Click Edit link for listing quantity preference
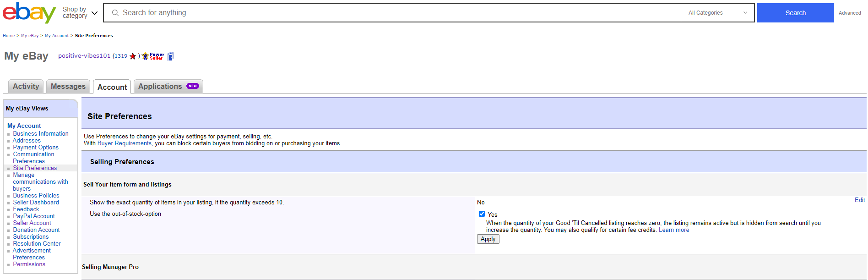Screen dimensions: 868x280 [x=859, y=200]
